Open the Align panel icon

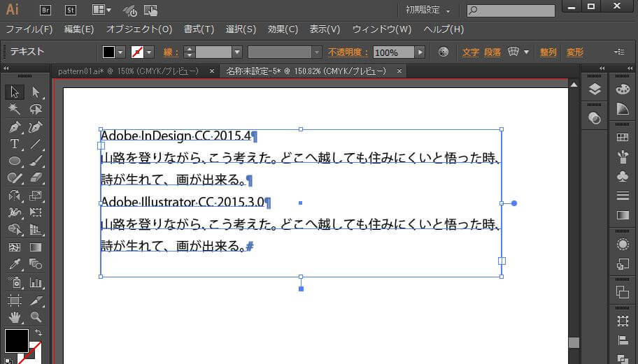pyautogui.click(x=623, y=340)
